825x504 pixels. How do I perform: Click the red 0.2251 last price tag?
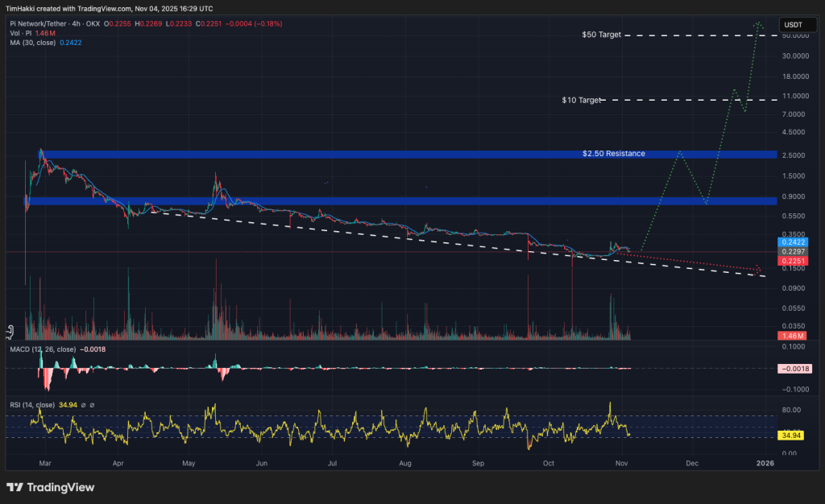(790, 261)
